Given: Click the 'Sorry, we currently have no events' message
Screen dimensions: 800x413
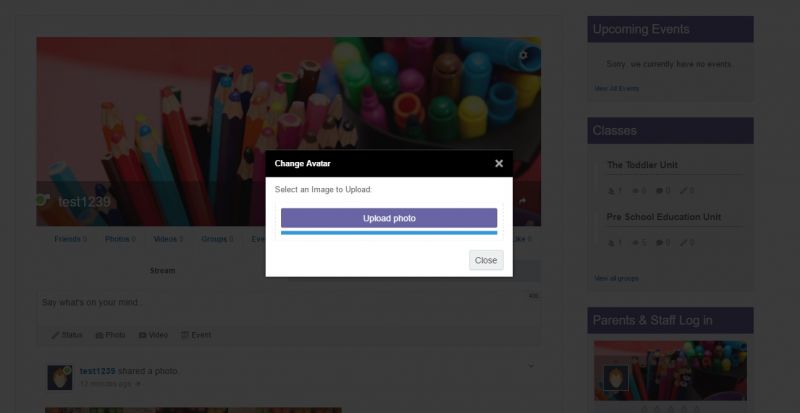Looking at the screenshot, I should tap(669, 64).
